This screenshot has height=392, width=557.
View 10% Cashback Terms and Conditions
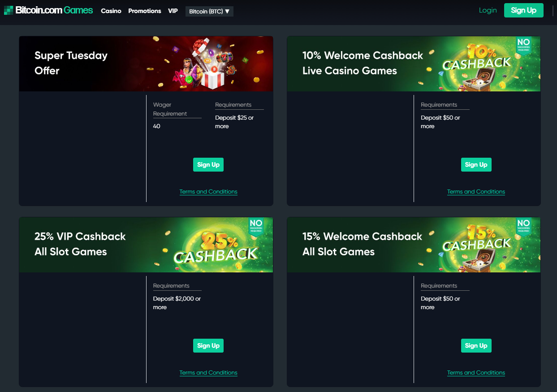click(x=476, y=192)
